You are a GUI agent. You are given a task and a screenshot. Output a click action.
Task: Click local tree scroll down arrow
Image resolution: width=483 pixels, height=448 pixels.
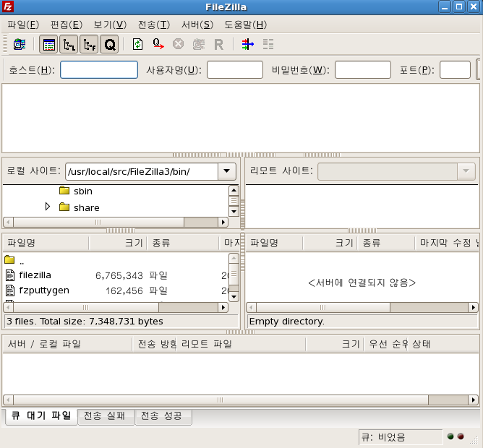pos(234,212)
